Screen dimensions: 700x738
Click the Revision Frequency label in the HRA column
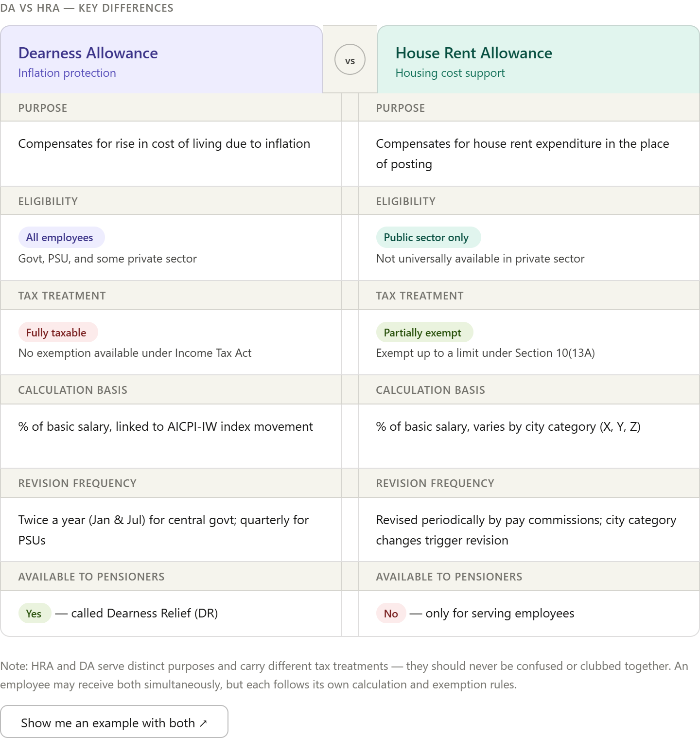[x=435, y=483]
